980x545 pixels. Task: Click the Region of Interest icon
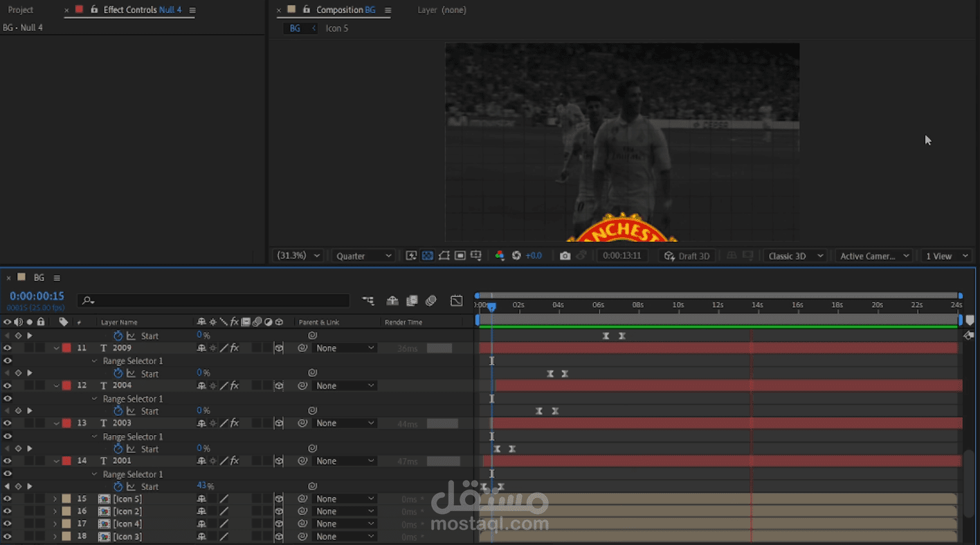click(460, 256)
